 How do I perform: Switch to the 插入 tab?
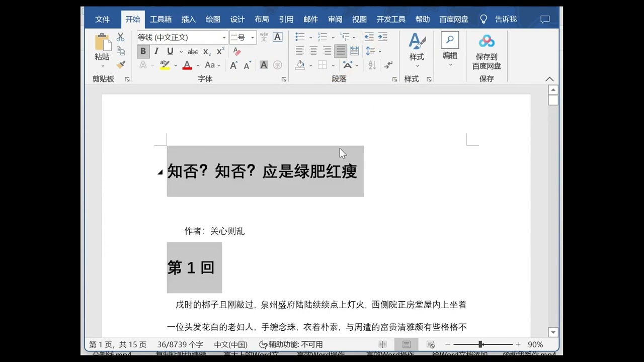click(x=189, y=19)
